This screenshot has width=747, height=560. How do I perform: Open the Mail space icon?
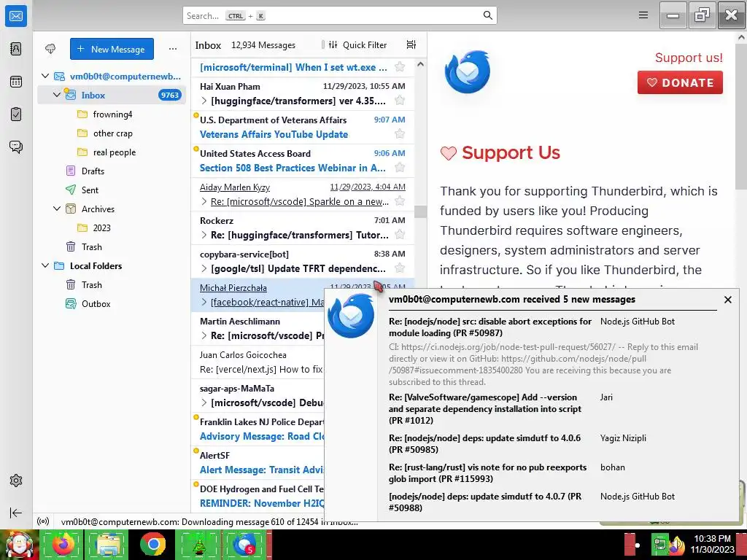(16, 16)
